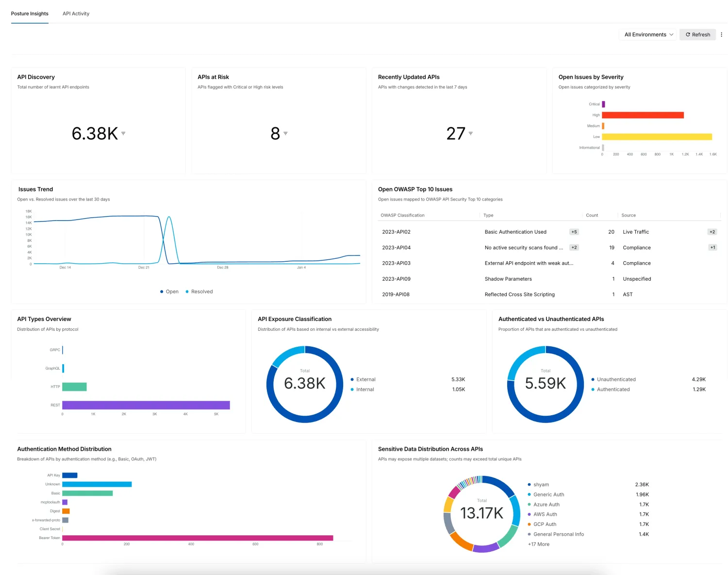The height and width of the screenshot is (575, 728).
Task: Click the green HTTP bar in API Types
Action: [x=74, y=387]
